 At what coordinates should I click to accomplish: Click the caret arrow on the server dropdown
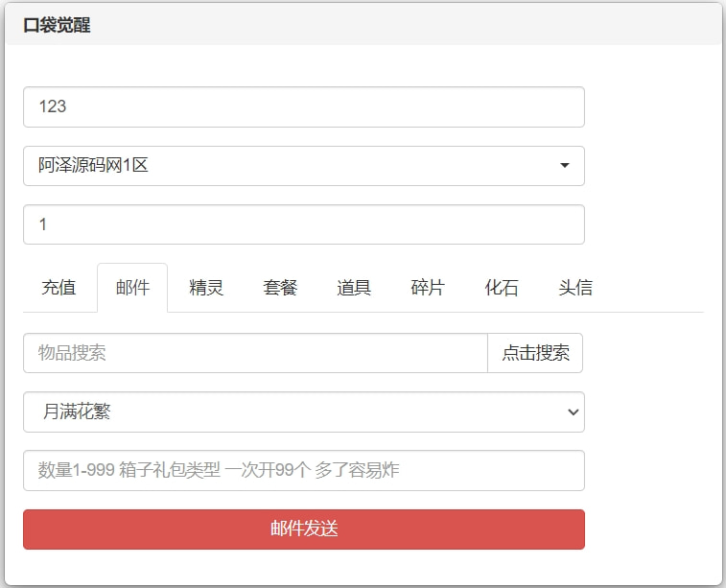point(564,166)
